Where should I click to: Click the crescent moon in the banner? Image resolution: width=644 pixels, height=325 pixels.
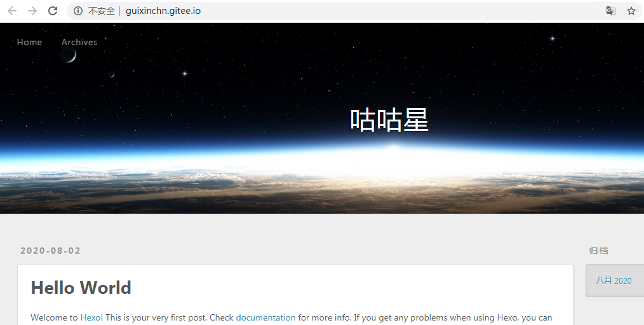click(68, 55)
